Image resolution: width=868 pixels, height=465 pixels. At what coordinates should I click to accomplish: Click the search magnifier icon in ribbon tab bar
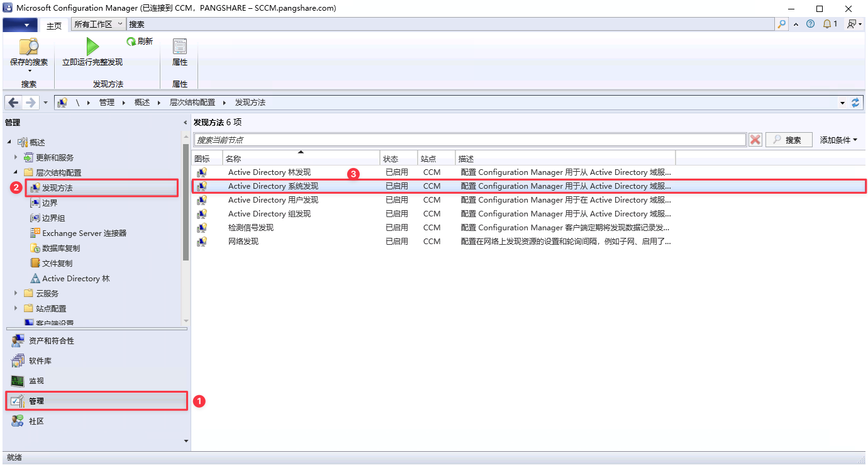782,24
